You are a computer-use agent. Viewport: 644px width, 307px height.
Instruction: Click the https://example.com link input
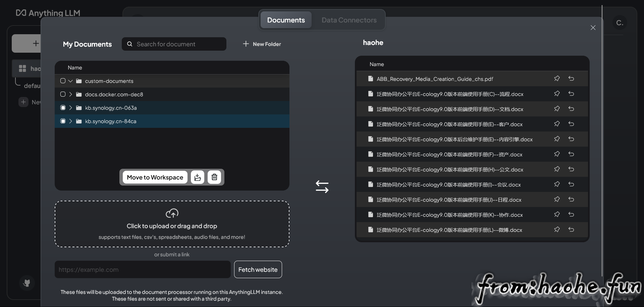143,269
